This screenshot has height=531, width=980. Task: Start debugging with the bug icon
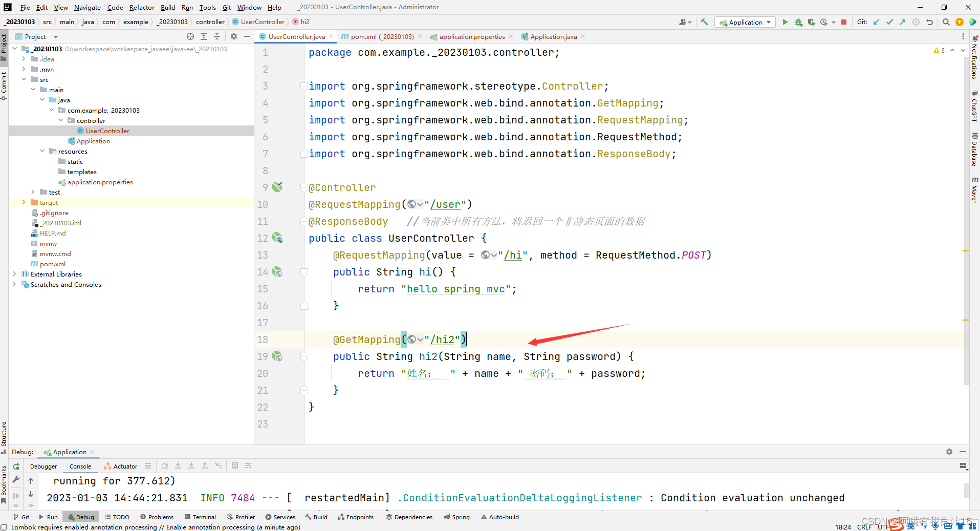pyautogui.click(x=798, y=22)
